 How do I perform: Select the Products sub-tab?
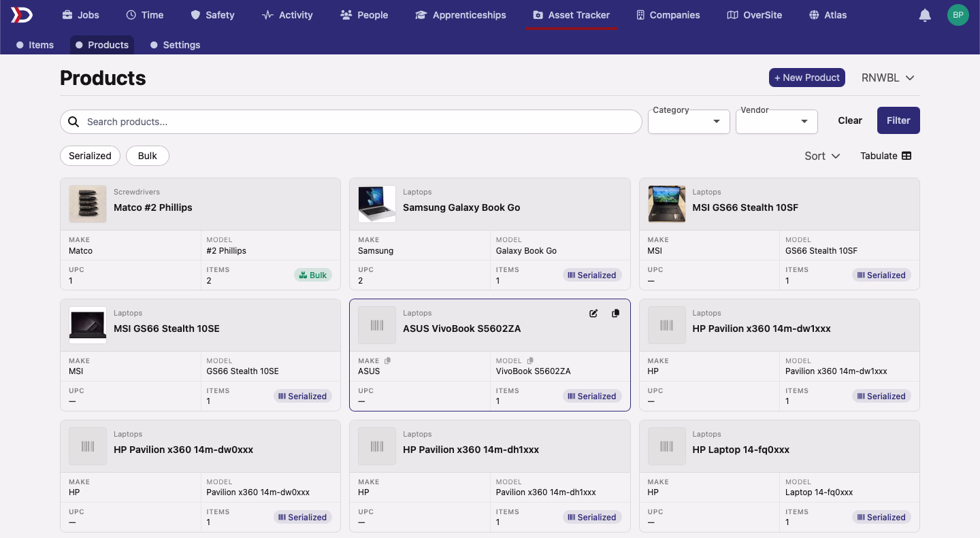click(102, 45)
